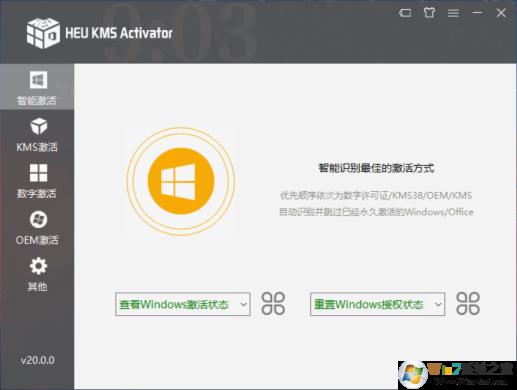Expand the 查看Windows激活状态 dropdown
517x390 pixels.
click(183, 304)
